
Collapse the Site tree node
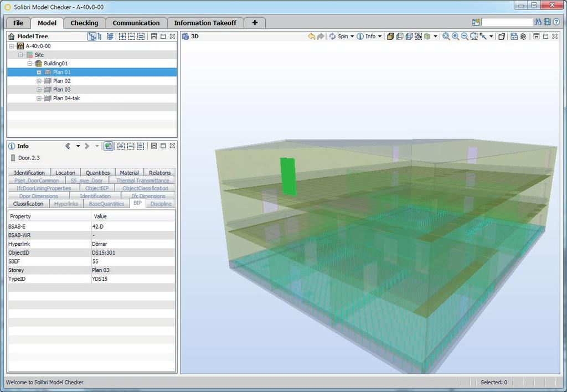20,55
